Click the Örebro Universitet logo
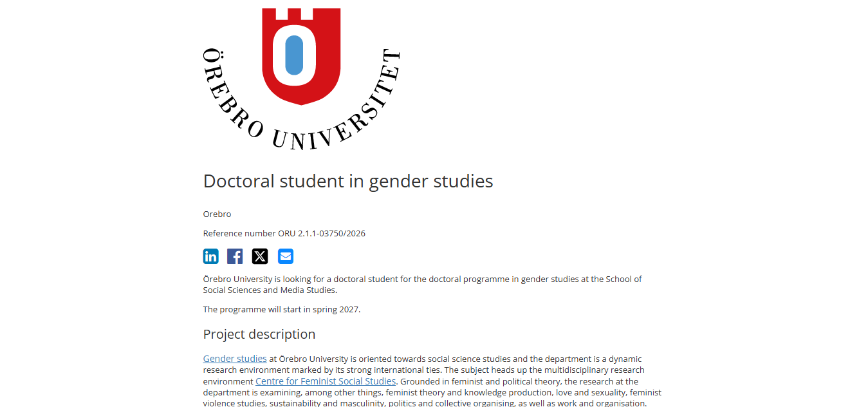The width and height of the screenshot is (868, 407). click(x=301, y=79)
